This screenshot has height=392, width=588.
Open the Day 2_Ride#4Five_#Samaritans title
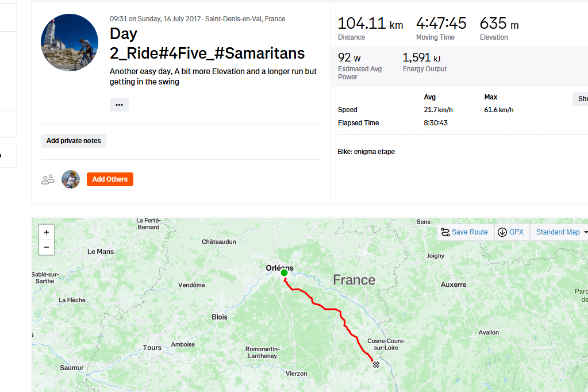[207, 44]
